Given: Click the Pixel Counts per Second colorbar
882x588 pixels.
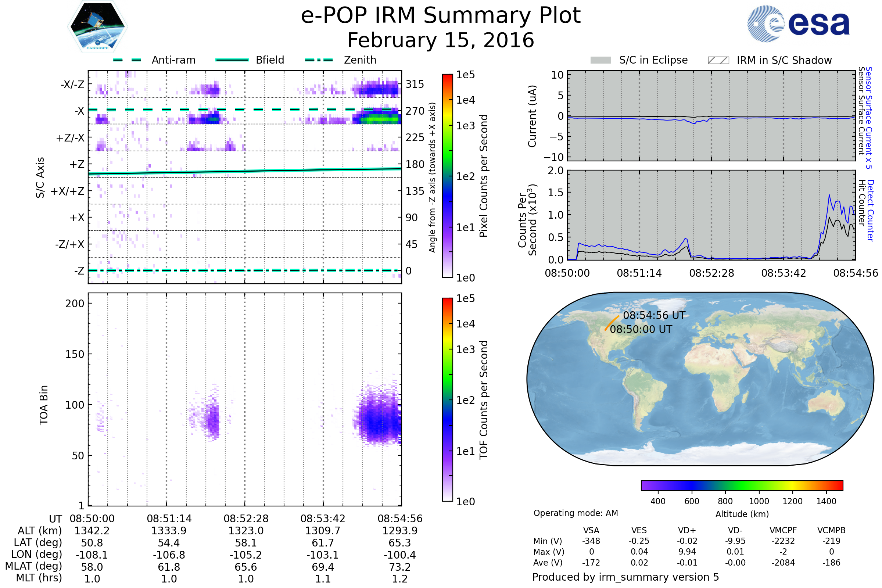Looking at the screenshot, I should (x=447, y=176).
